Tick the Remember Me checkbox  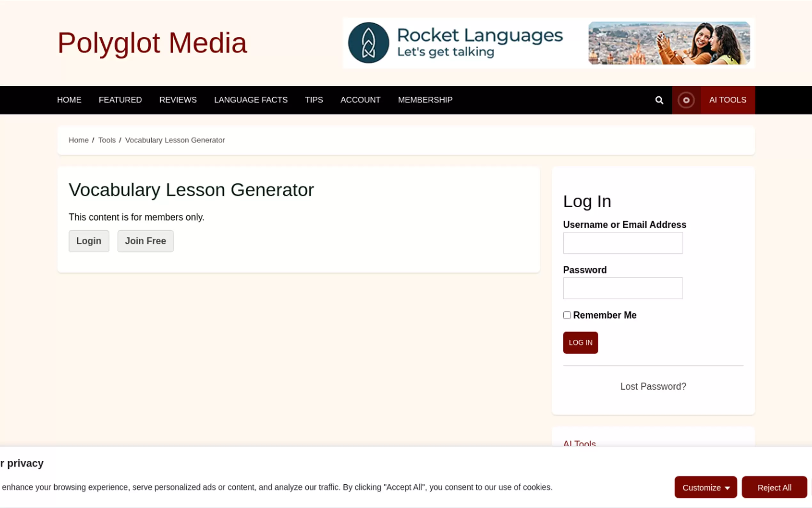tap(566, 315)
